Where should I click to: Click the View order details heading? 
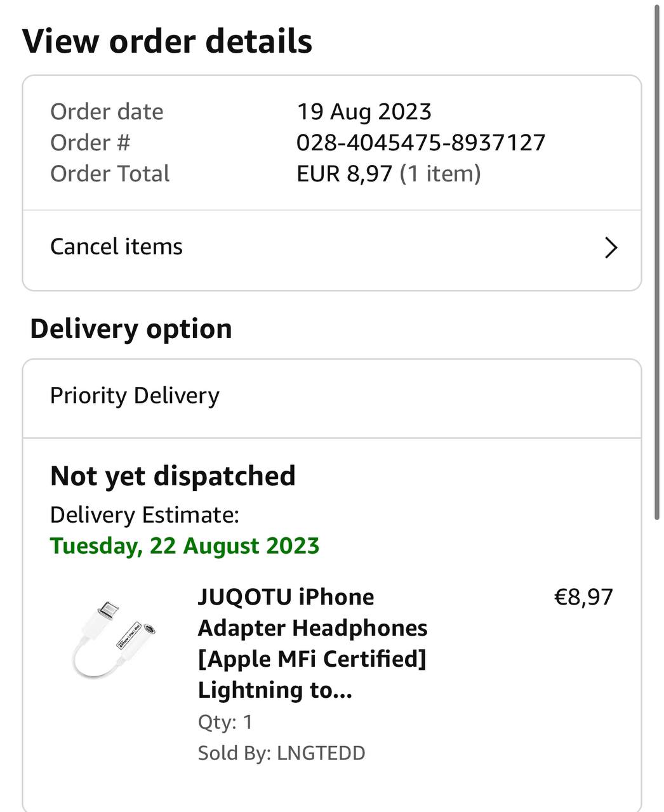(168, 42)
